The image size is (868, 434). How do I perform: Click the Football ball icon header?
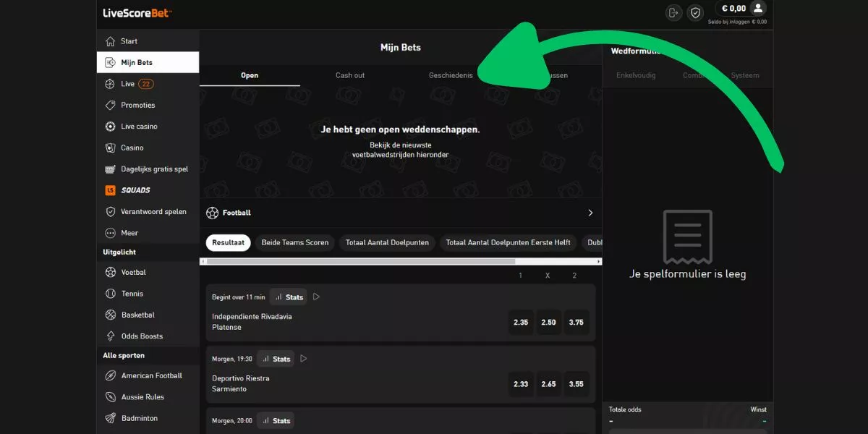212,213
